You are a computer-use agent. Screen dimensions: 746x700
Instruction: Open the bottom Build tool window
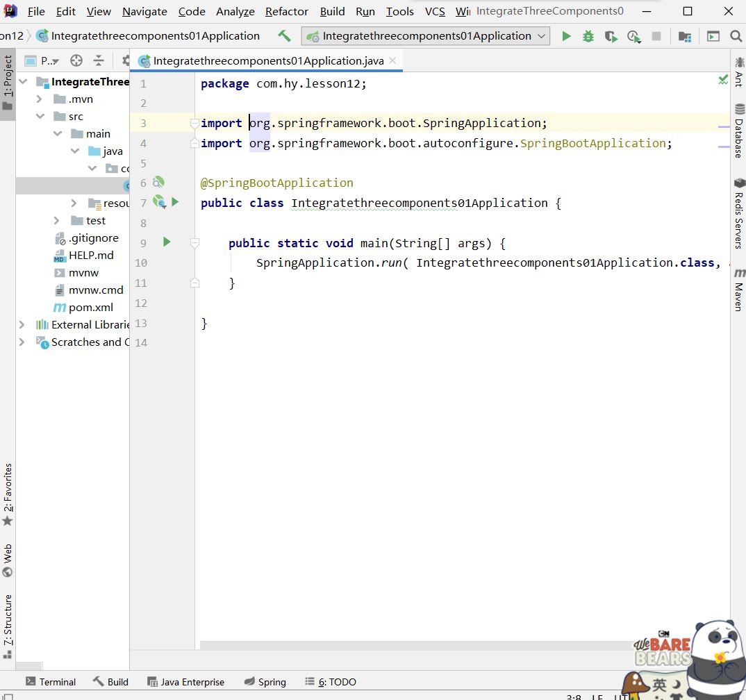pos(110,682)
